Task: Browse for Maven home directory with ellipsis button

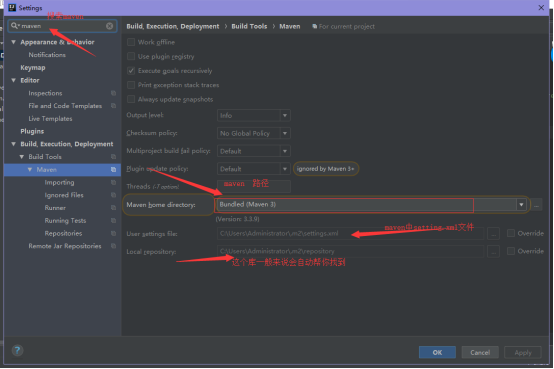Action: (536, 205)
